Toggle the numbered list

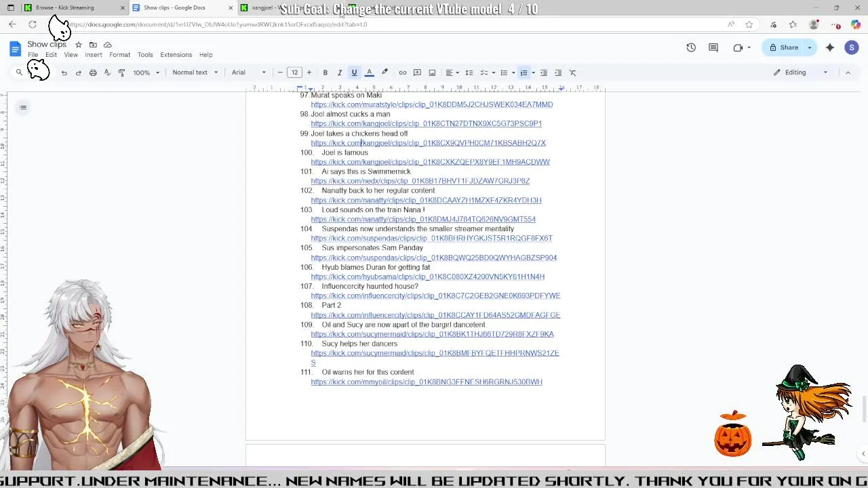pyautogui.click(x=524, y=73)
